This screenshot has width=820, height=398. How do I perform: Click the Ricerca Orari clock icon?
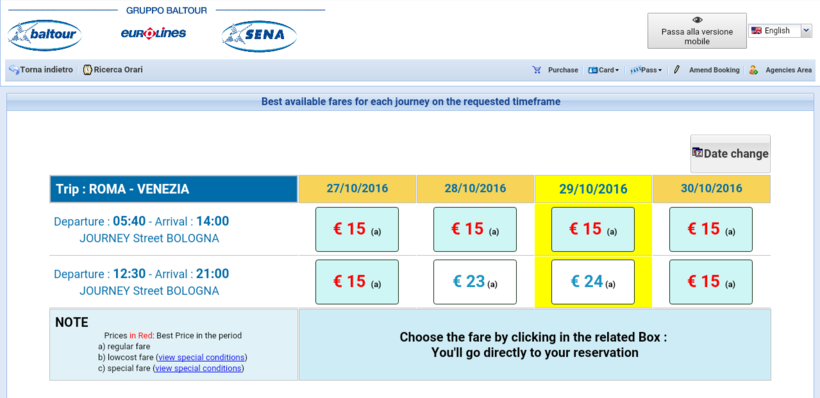click(x=88, y=70)
